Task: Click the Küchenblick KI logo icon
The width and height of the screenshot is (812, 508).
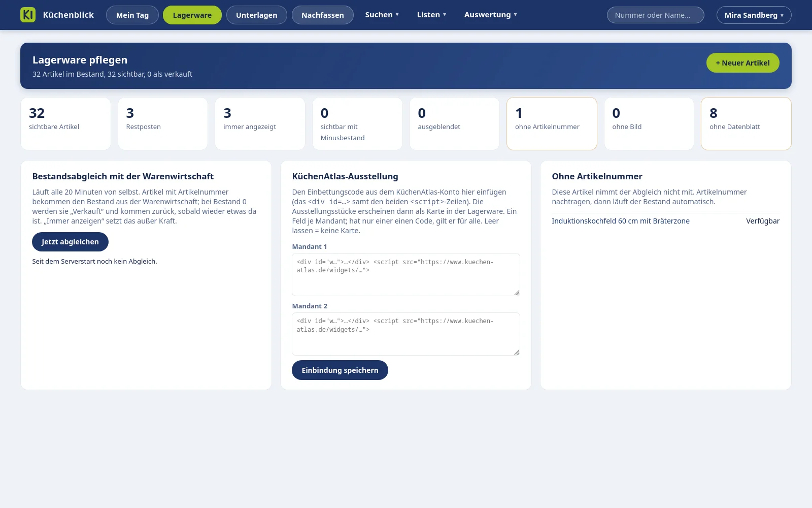Action: click(28, 15)
